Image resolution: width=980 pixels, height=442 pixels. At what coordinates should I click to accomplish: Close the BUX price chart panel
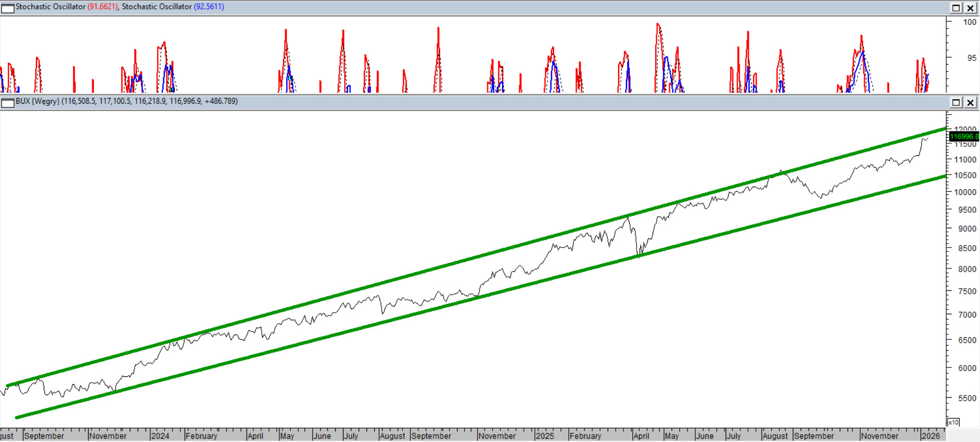pos(970,102)
